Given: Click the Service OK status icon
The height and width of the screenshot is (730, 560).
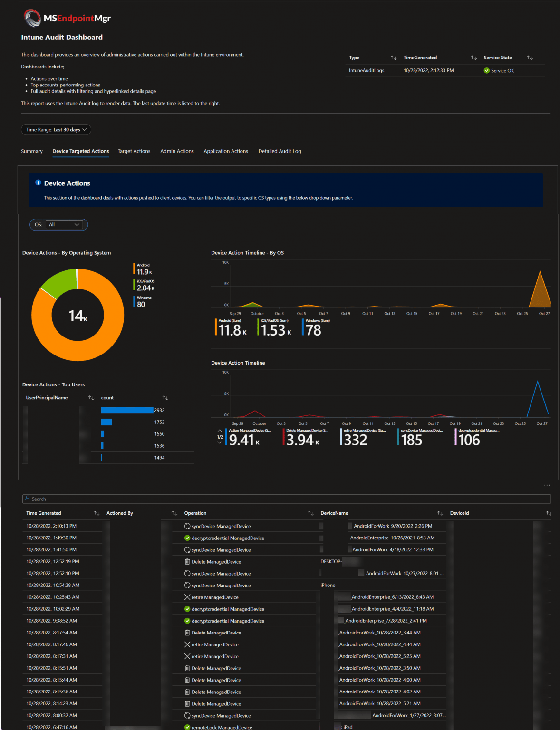Looking at the screenshot, I should (487, 70).
